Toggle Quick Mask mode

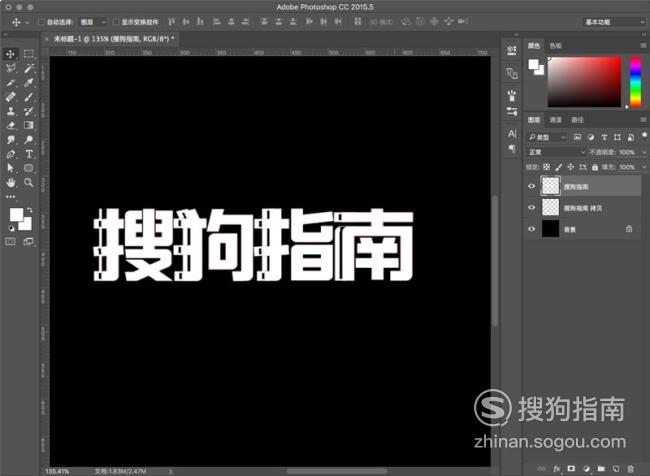tap(10, 241)
